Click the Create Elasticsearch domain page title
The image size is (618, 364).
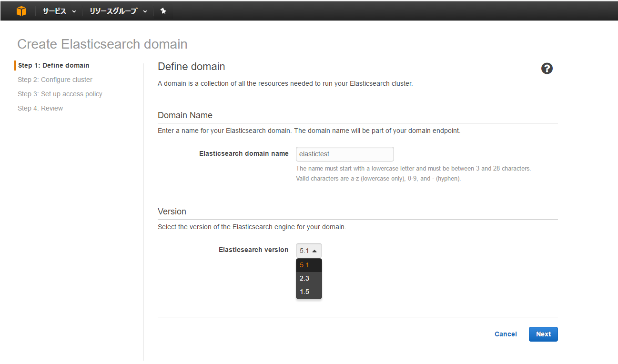pyautogui.click(x=102, y=44)
